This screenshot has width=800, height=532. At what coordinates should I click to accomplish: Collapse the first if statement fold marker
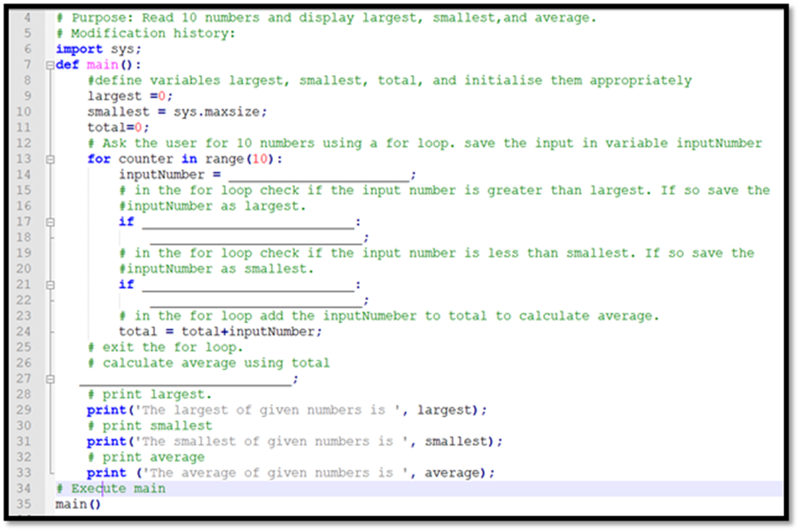[x=49, y=221]
